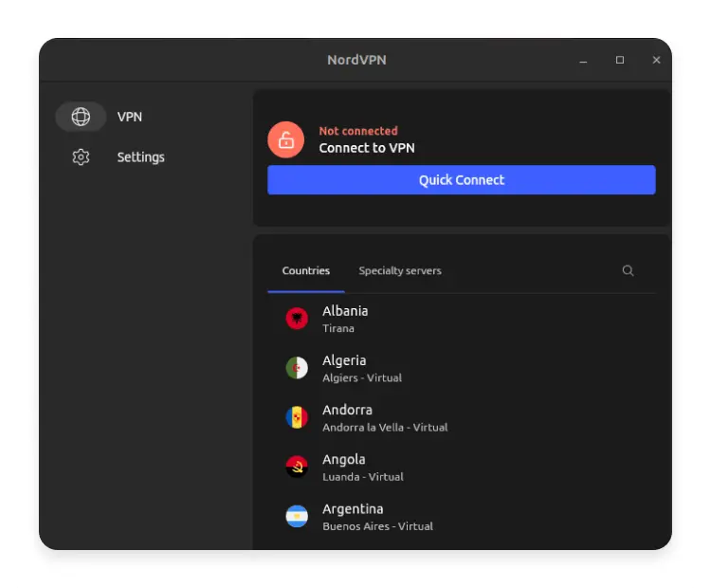Select the Settings label in sidebar

pos(140,157)
